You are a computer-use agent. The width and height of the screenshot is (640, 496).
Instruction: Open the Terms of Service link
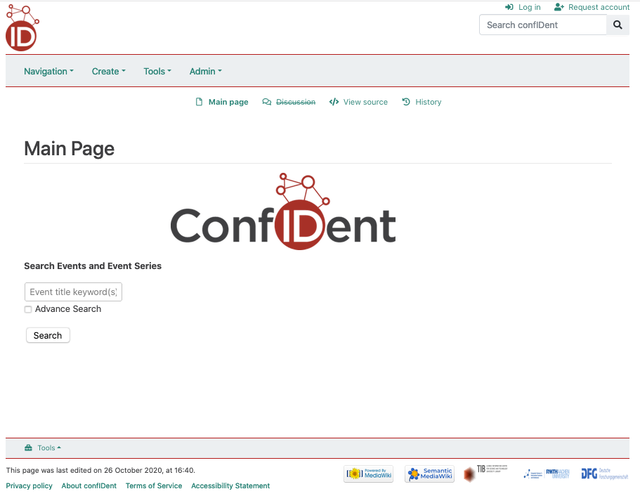pos(154,486)
